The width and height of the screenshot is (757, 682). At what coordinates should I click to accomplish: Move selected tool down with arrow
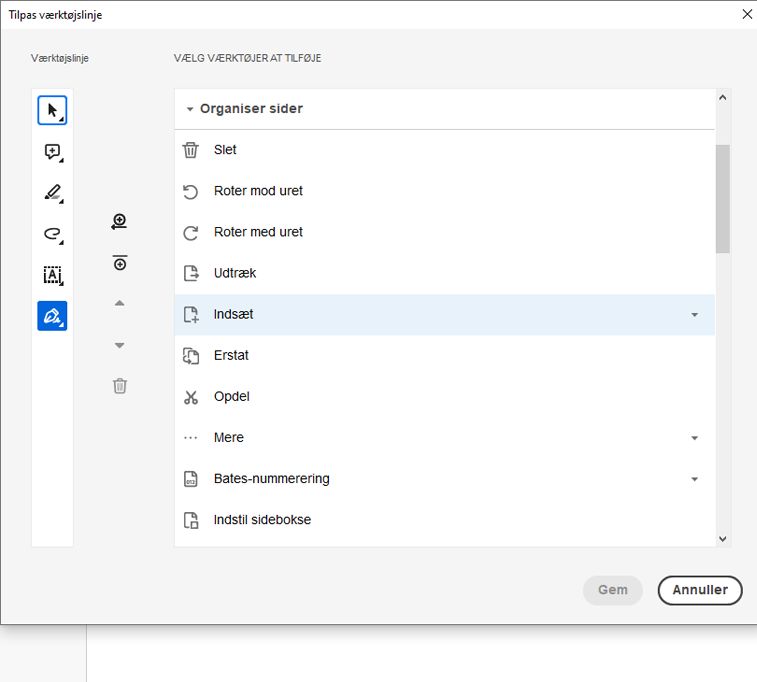[119, 345]
